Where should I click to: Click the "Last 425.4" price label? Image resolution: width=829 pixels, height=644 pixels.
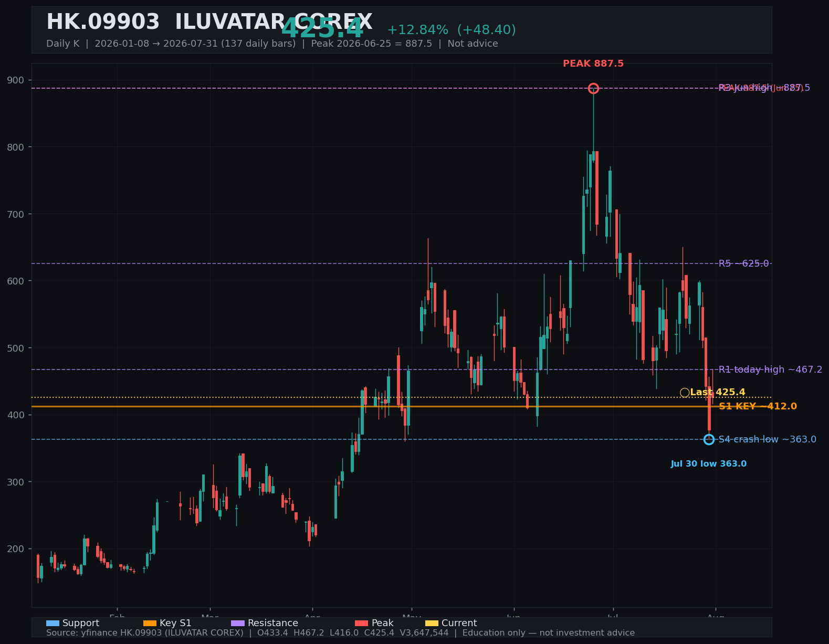point(718,393)
